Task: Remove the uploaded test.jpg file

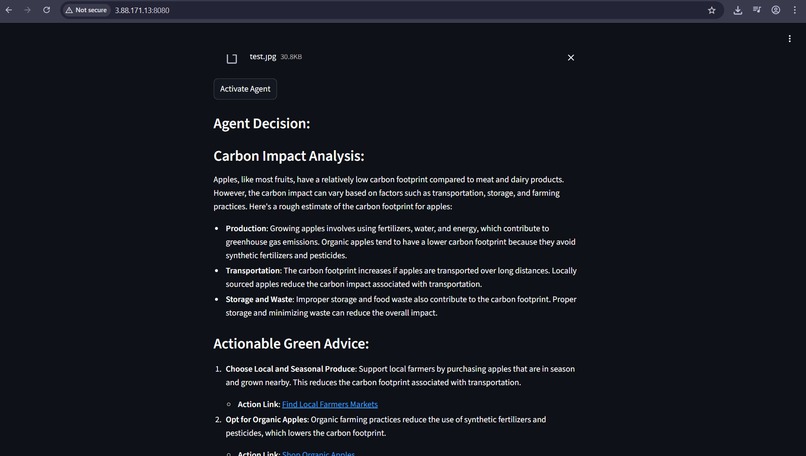Action: point(571,58)
